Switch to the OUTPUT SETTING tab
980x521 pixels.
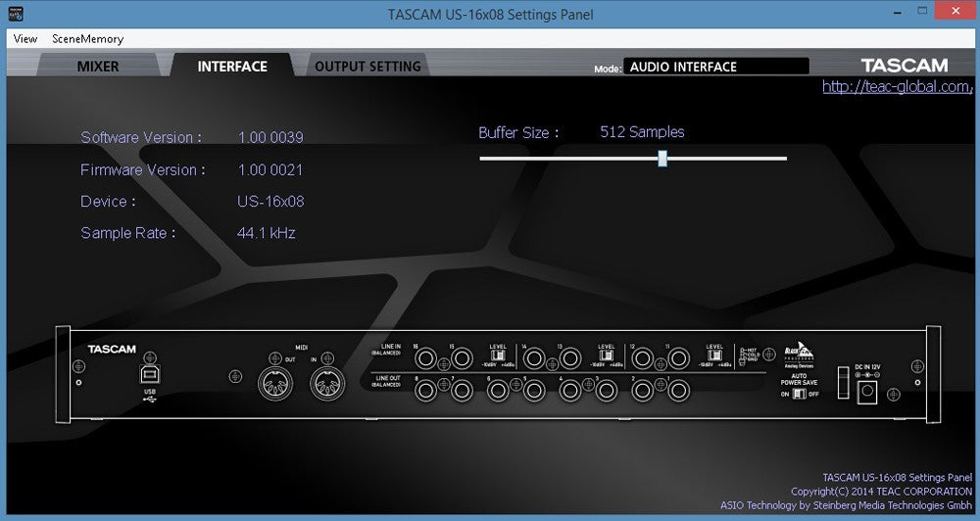tap(367, 67)
